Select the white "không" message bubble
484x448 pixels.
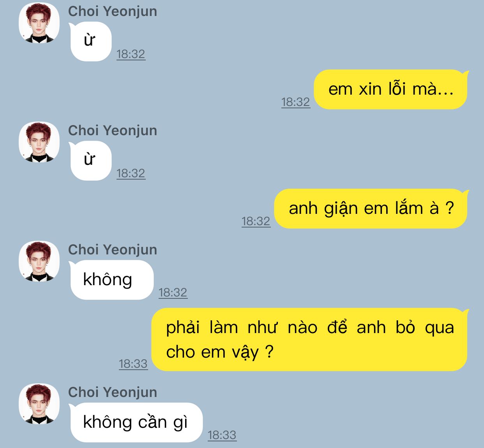[x=111, y=280]
